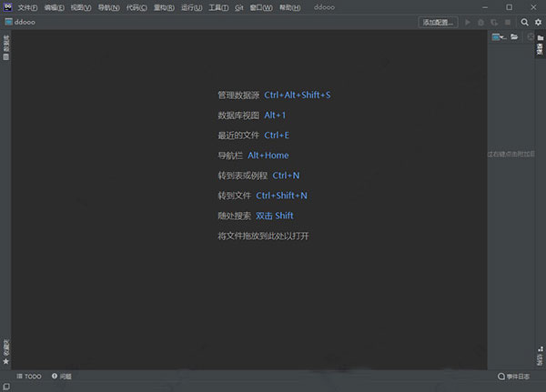Click the 最近的文件 Ctrl+E hint
The height and width of the screenshot is (392, 546).
254,136
